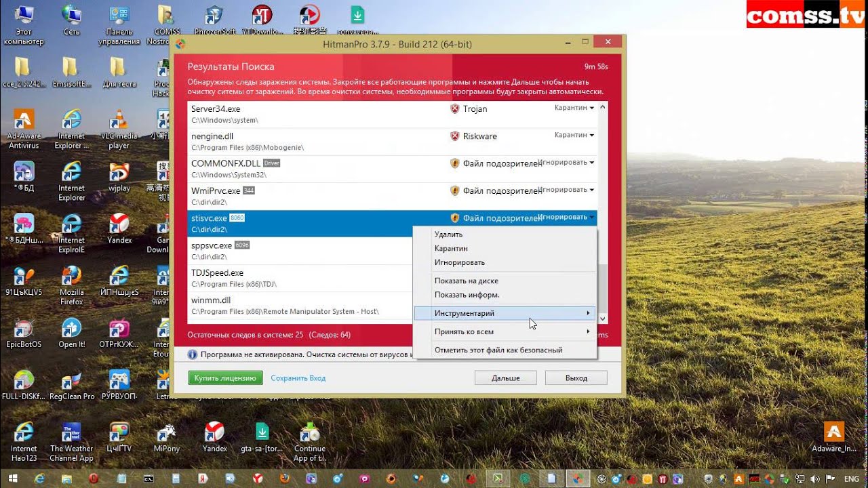Select the YTDownloader desktop shortcut
Screen dimensions: 868x488
[x=262, y=20]
